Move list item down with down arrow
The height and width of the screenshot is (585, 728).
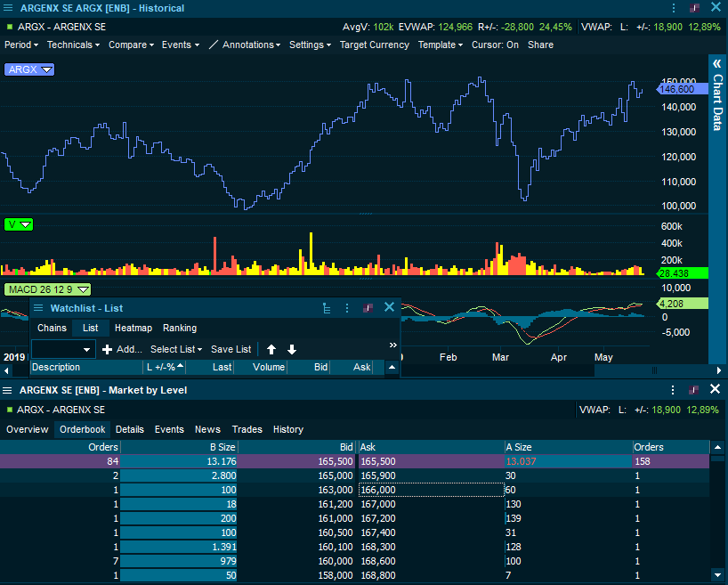292,349
